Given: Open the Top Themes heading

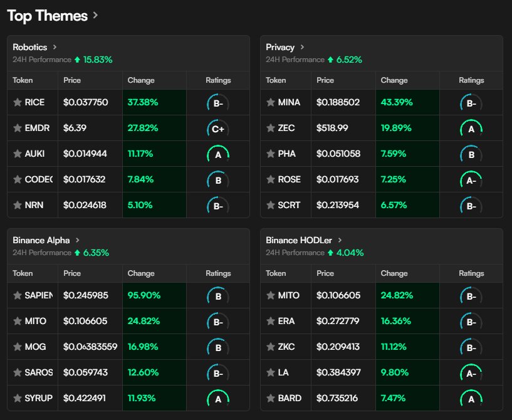Looking at the screenshot, I should coord(48,16).
